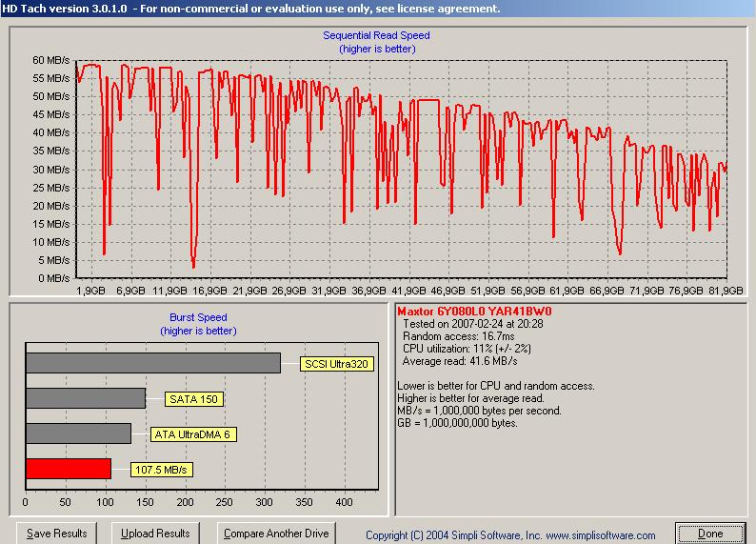Viewport: 756px width, 544px height.
Task: Click the 1,9GB axis label
Action: pos(90,291)
